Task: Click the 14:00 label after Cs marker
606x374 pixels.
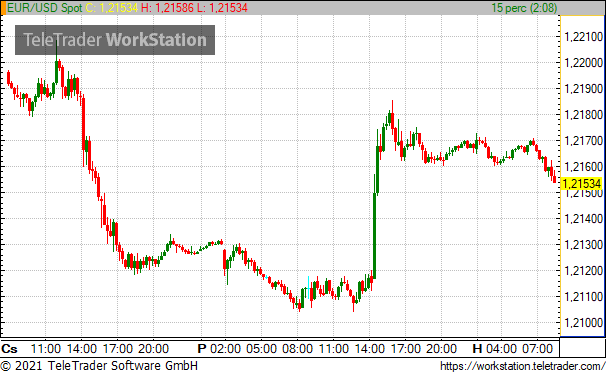Action: click(82, 349)
